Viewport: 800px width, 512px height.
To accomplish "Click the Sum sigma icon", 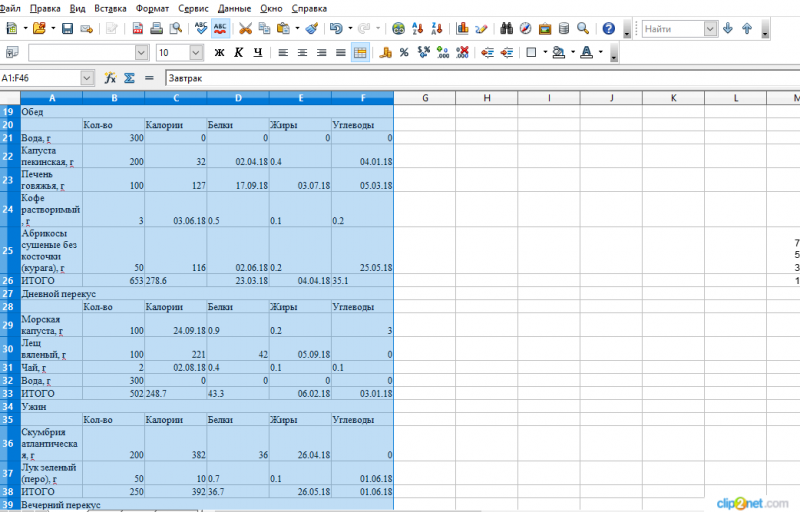I will point(129,77).
